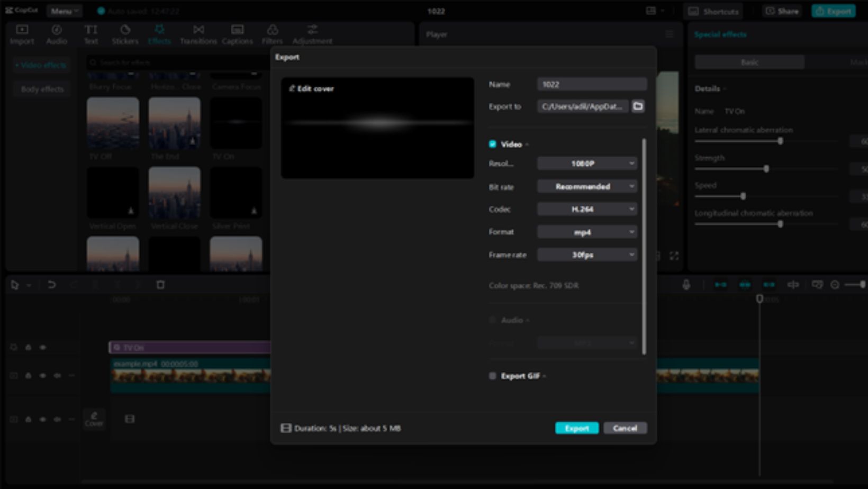Cancel the export dialog
The image size is (868, 489).
point(625,428)
